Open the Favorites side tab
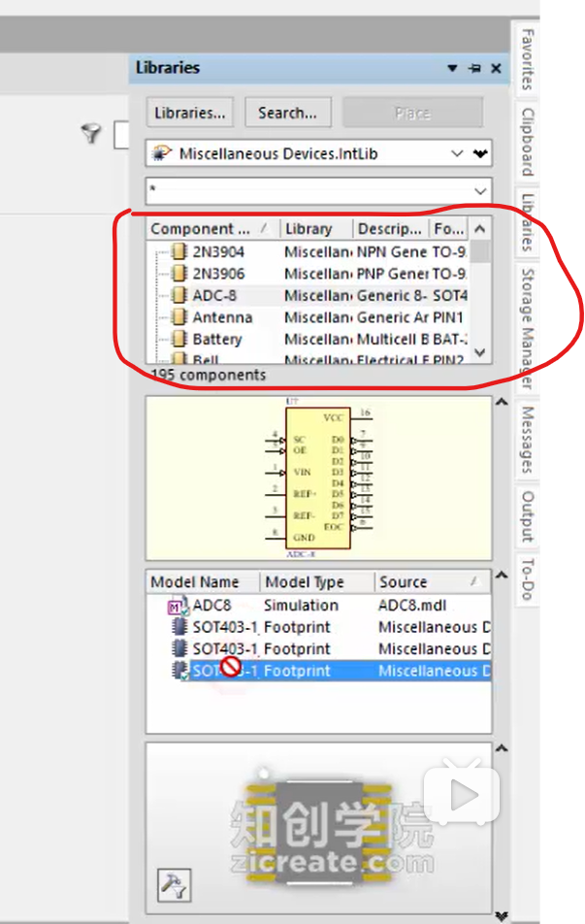The height and width of the screenshot is (924, 585). [528, 59]
